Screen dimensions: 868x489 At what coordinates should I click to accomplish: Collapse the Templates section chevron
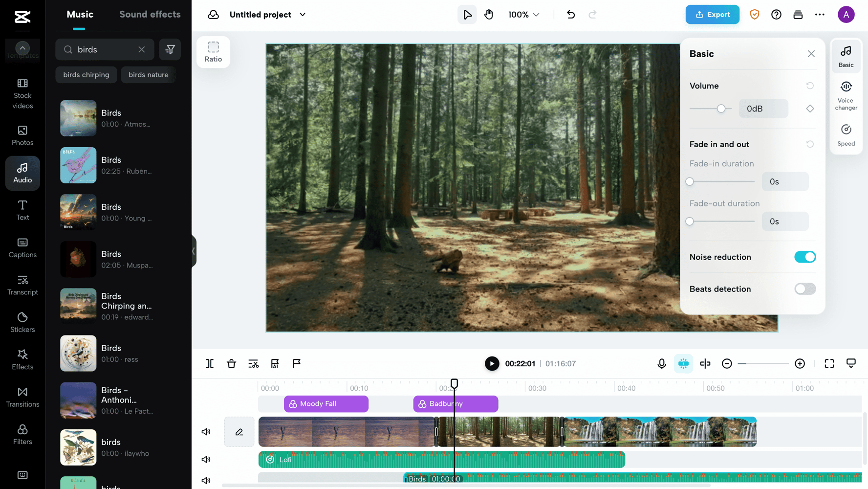pyautogui.click(x=22, y=47)
